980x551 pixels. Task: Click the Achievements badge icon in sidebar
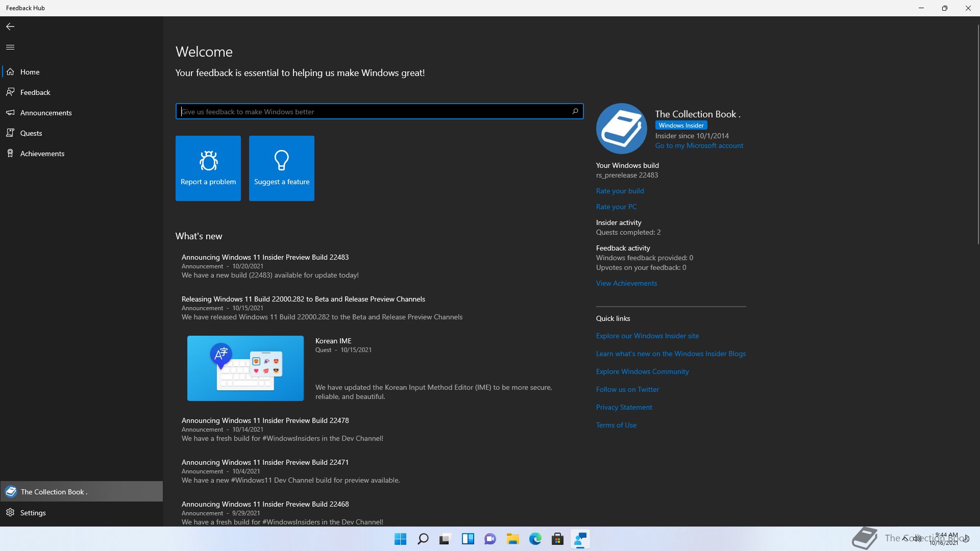point(10,154)
